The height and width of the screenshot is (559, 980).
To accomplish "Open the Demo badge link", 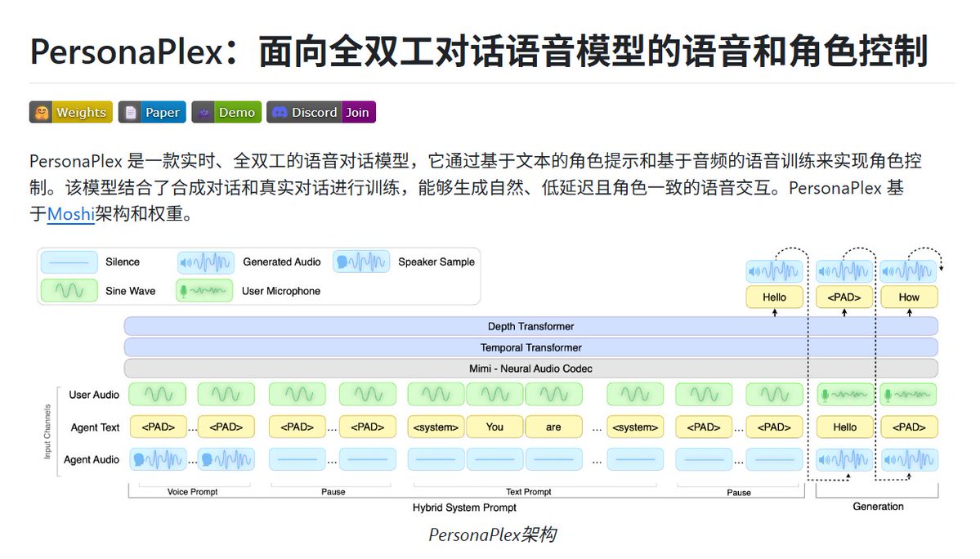I will 226,113.
